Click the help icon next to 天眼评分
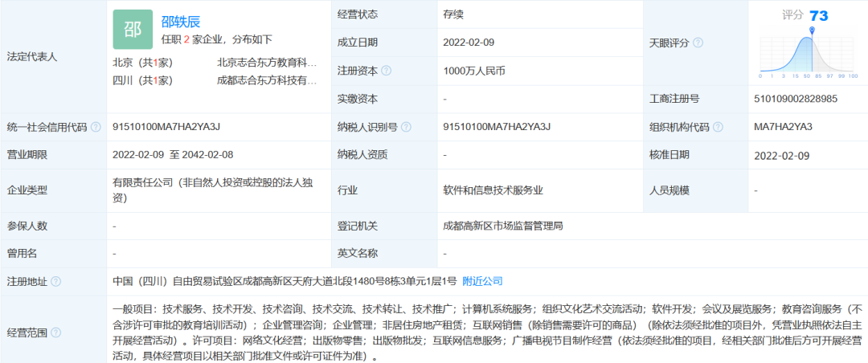Viewport: 868px width, 363px height. point(698,43)
